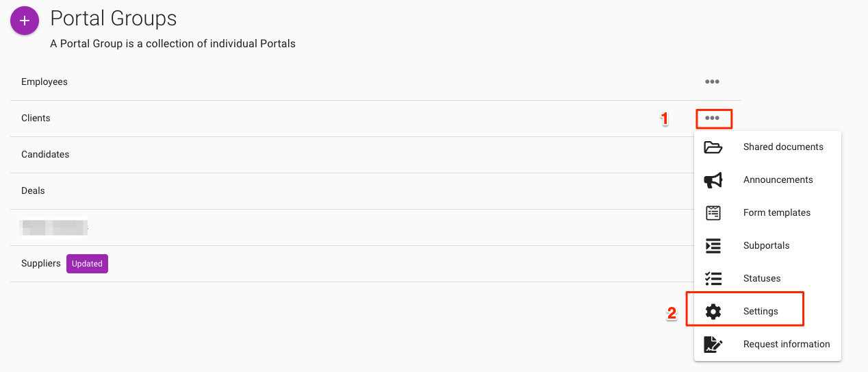The image size is (868, 372).
Task: Select the Form templates menu text
Action: click(776, 213)
